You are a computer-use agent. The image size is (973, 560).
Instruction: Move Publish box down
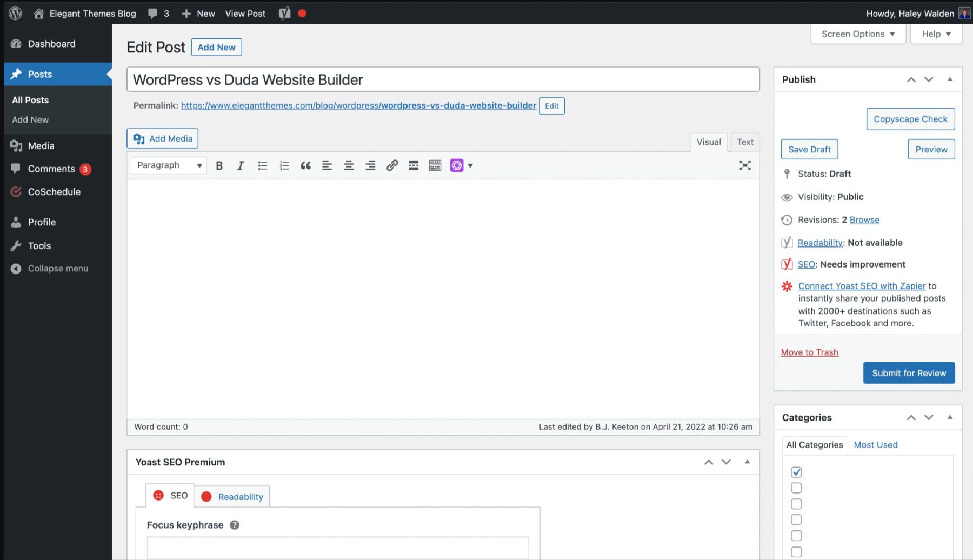click(x=929, y=79)
